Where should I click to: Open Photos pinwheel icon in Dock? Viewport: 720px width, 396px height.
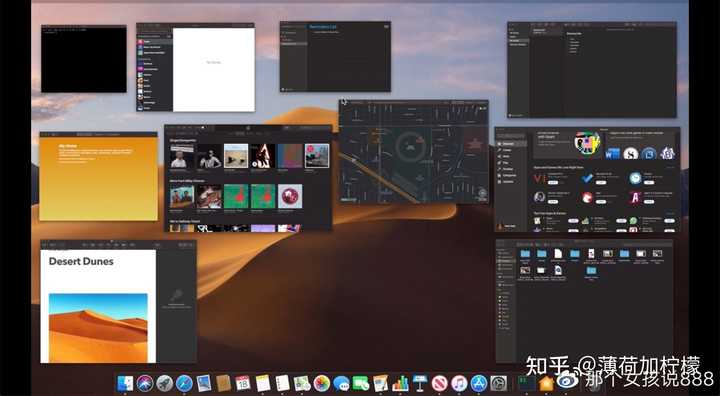point(322,383)
